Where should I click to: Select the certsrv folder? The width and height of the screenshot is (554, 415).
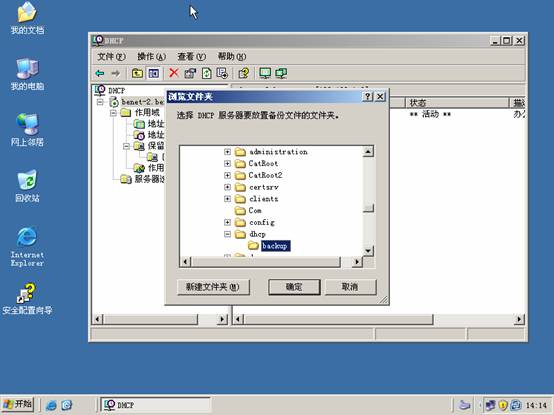tap(264, 187)
